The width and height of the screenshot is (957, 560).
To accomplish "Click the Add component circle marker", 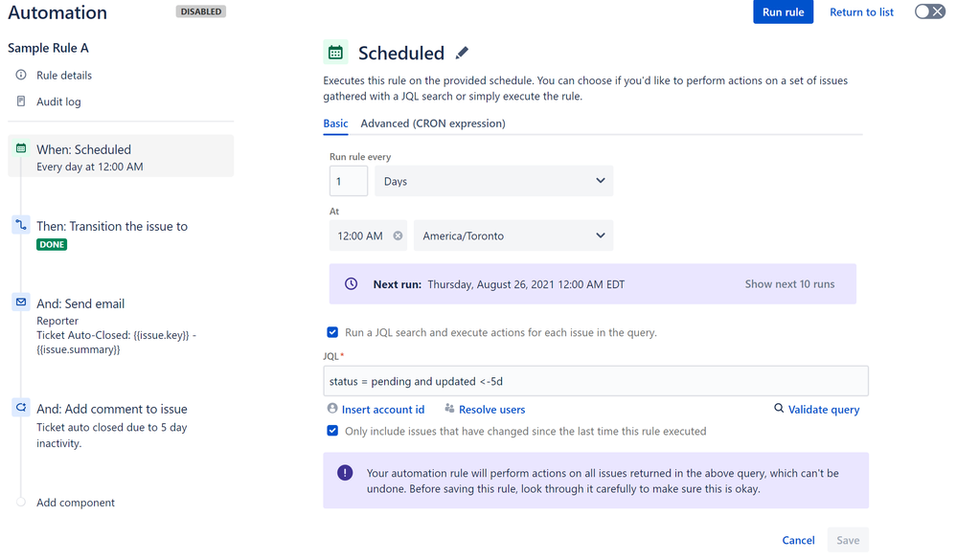I will pos(21,502).
